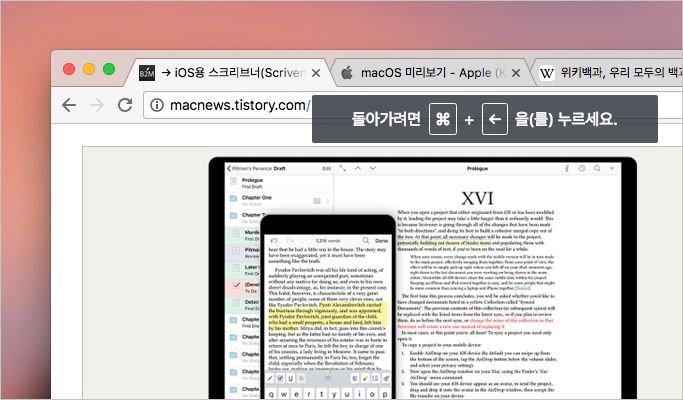Image resolution: width=683 pixels, height=400 pixels.
Task: Minimize the browser window with yellow button
Action: click(89, 69)
